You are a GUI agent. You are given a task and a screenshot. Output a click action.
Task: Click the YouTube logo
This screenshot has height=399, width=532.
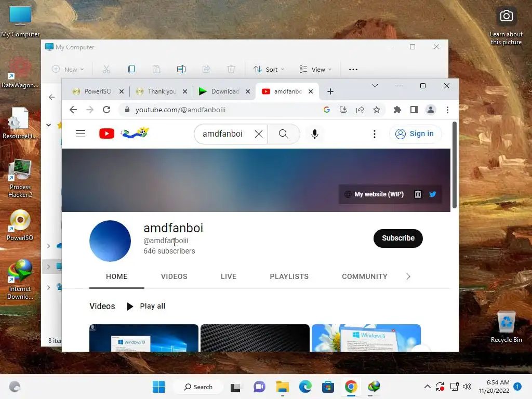pos(107,134)
